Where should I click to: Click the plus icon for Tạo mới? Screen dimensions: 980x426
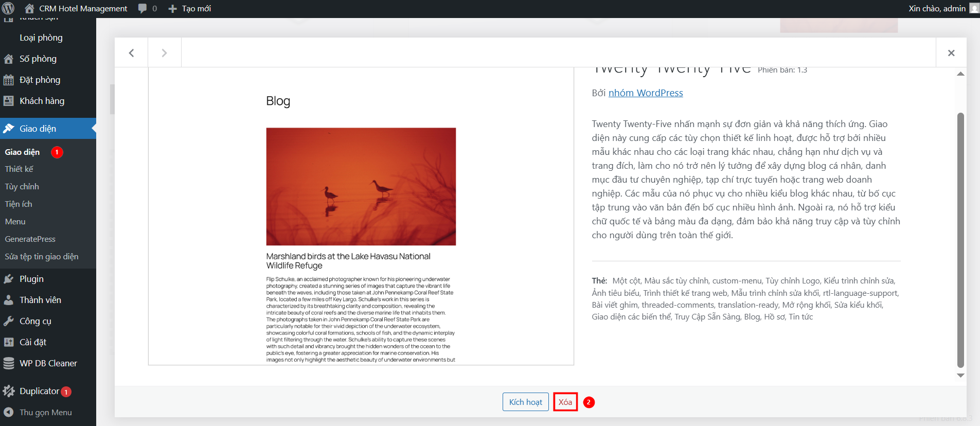coord(172,9)
